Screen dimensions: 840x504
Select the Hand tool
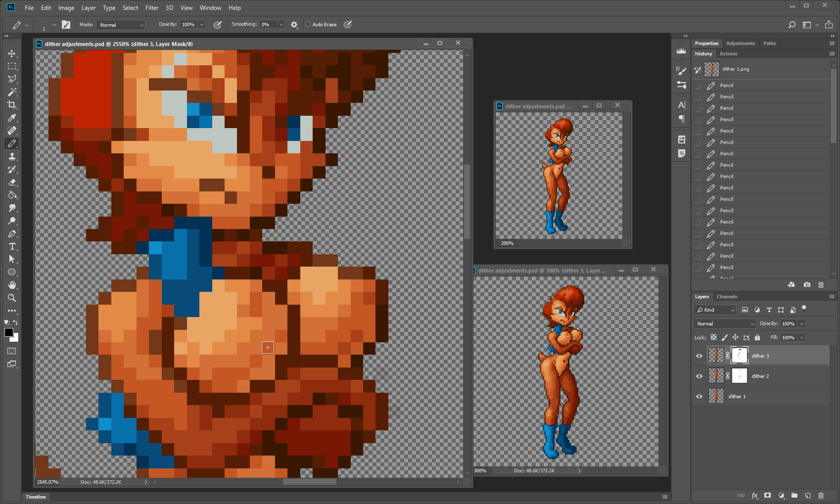click(x=12, y=285)
